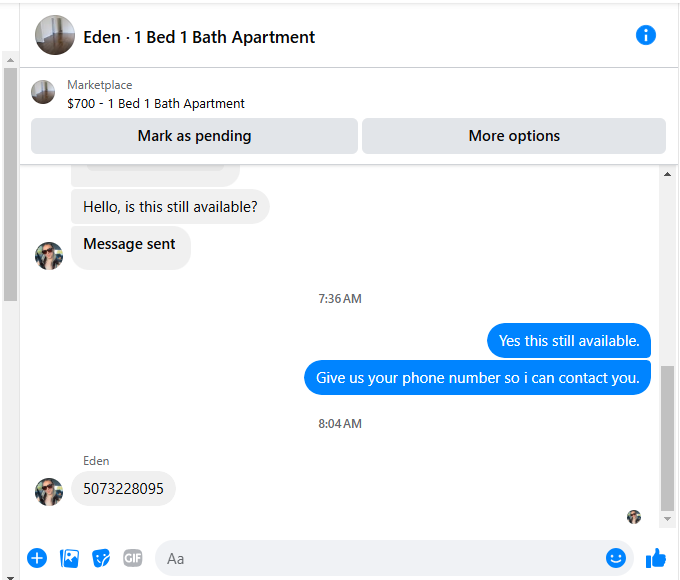Click chat scrollbar up arrow
The width and height of the screenshot is (680, 580).
coord(667,174)
